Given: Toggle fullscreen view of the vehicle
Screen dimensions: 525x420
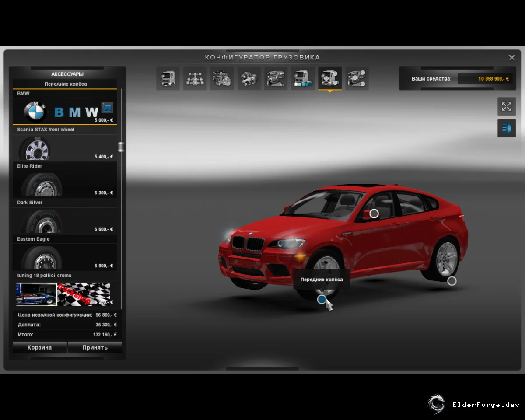Looking at the screenshot, I should tap(507, 106).
